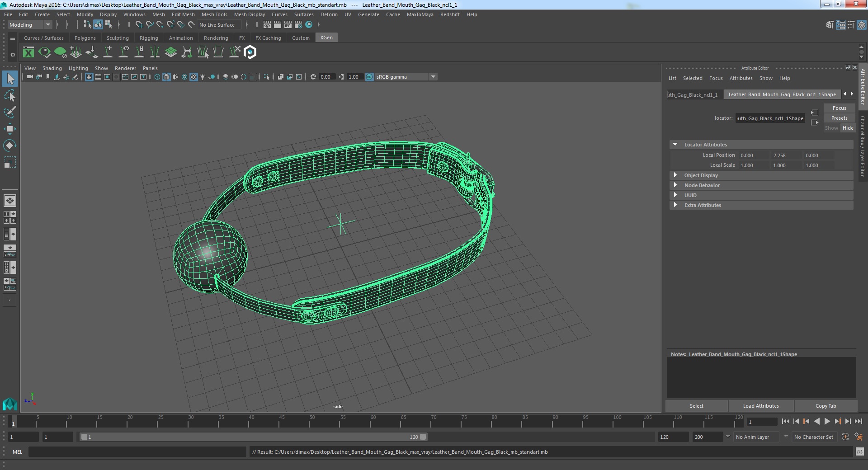
Task: Play animation forwards
Action: tap(827, 421)
